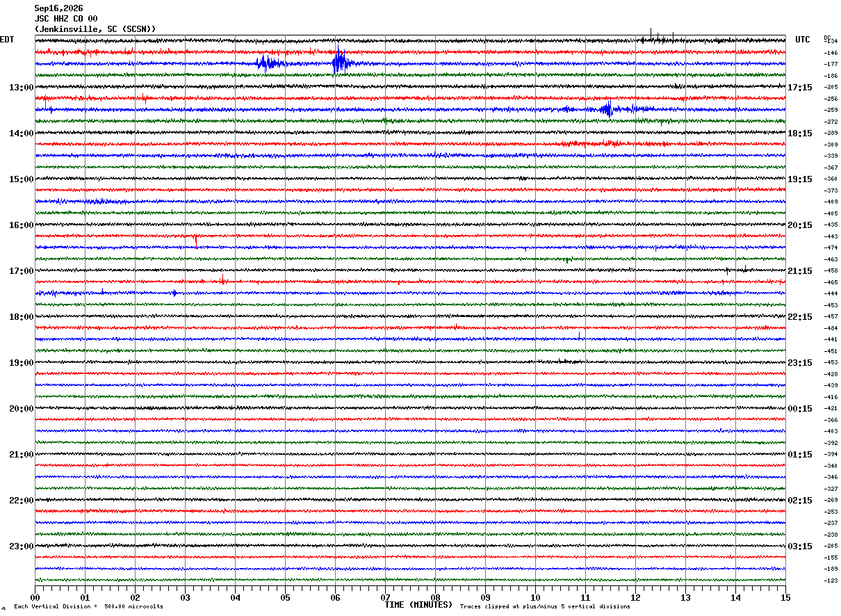Click the minute 07 axis tick label
Image resolution: width=841 pixels, height=616 pixels.
(x=385, y=597)
